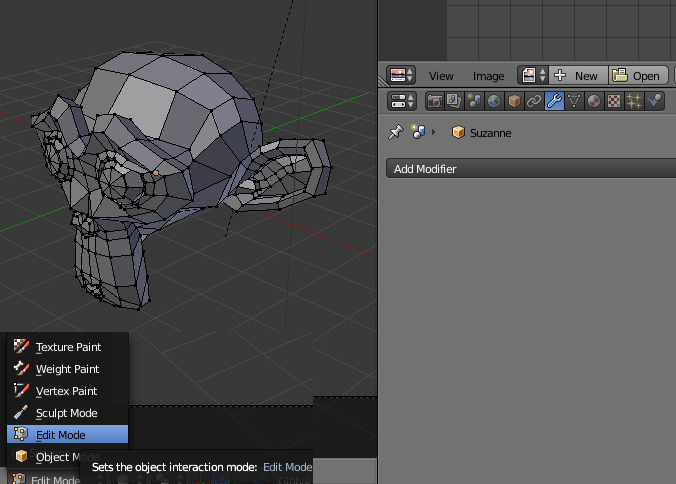Open the World properties globe tab
This screenshot has width=676, height=484.
494,101
